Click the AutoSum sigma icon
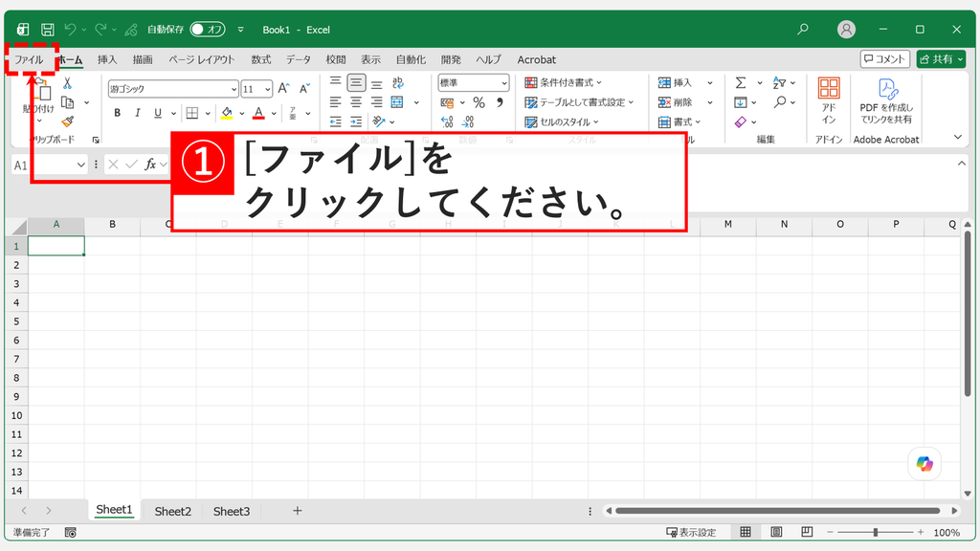This screenshot has height=551, width=980. coord(741,82)
